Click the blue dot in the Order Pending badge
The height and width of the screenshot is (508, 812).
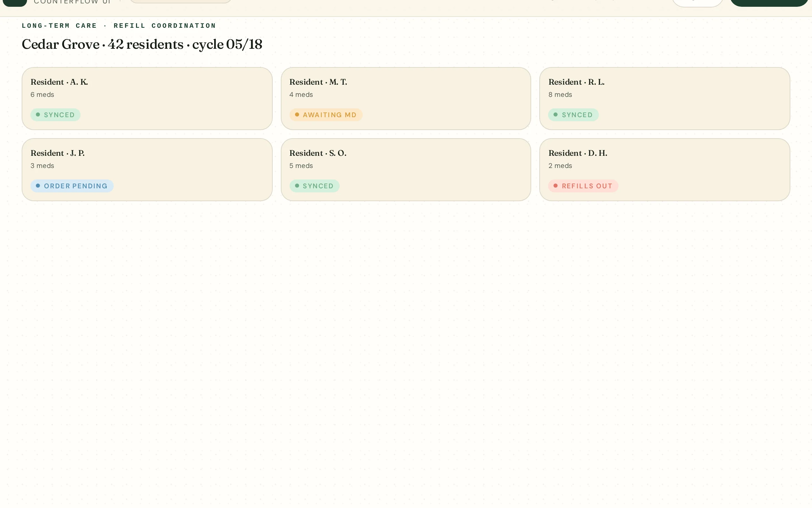click(38, 186)
